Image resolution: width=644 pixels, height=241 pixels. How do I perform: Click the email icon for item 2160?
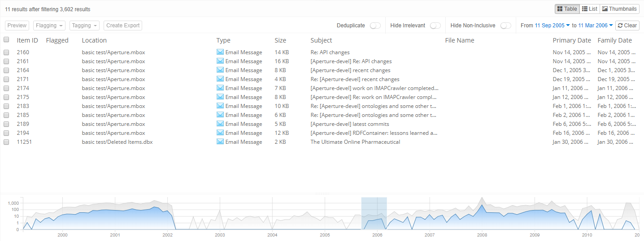(220, 52)
